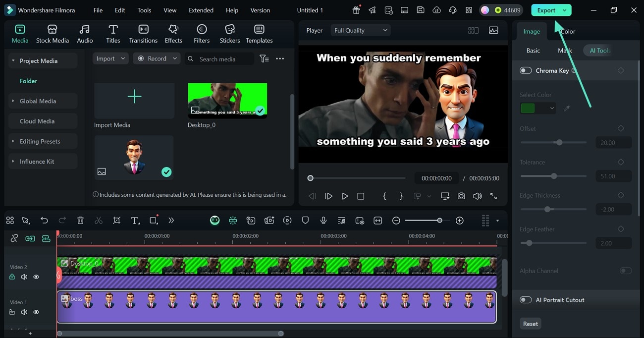Open the Export dropdown arrow

(x=564, y=10)
